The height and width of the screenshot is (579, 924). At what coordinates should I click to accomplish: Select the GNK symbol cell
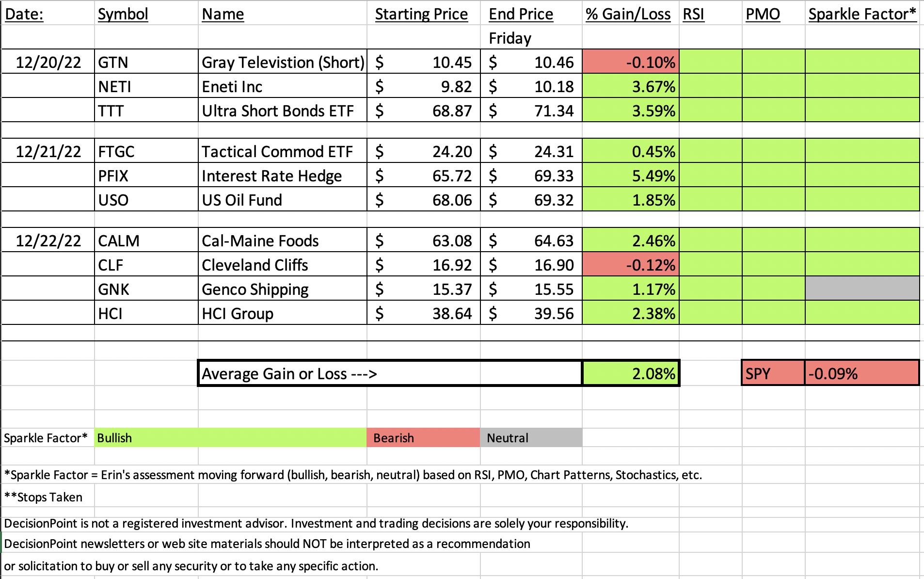[x=146, y=289]
